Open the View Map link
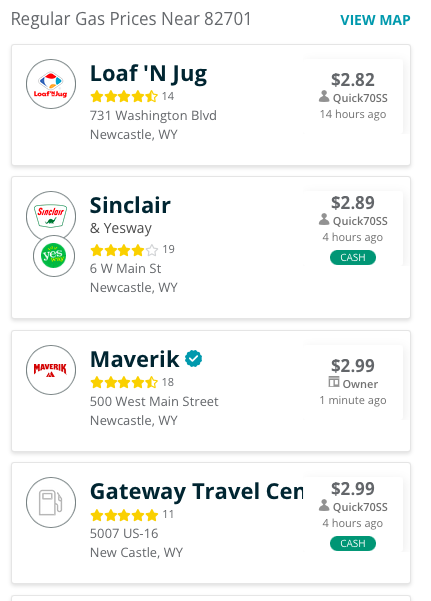 coord(375,20)
